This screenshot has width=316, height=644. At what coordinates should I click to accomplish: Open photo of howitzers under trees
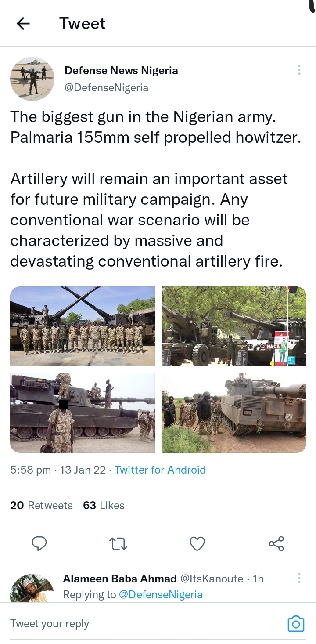coord(234,326)
